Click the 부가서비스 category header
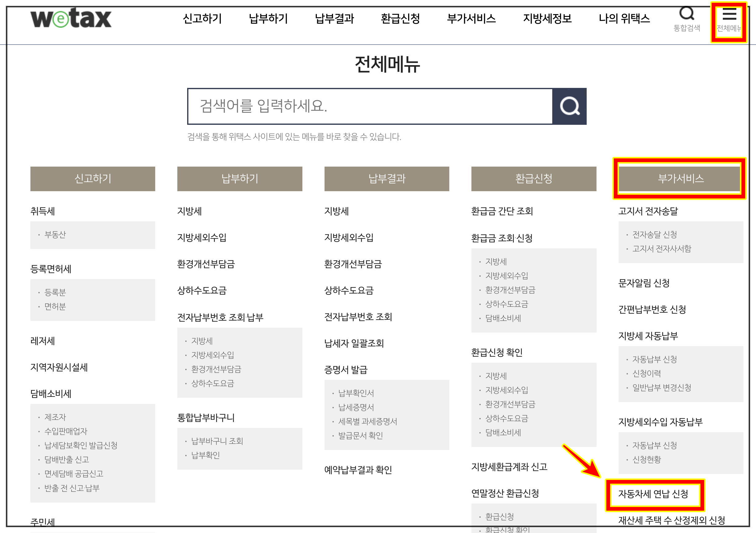756x533 pixels. click(x=680, y=179)
